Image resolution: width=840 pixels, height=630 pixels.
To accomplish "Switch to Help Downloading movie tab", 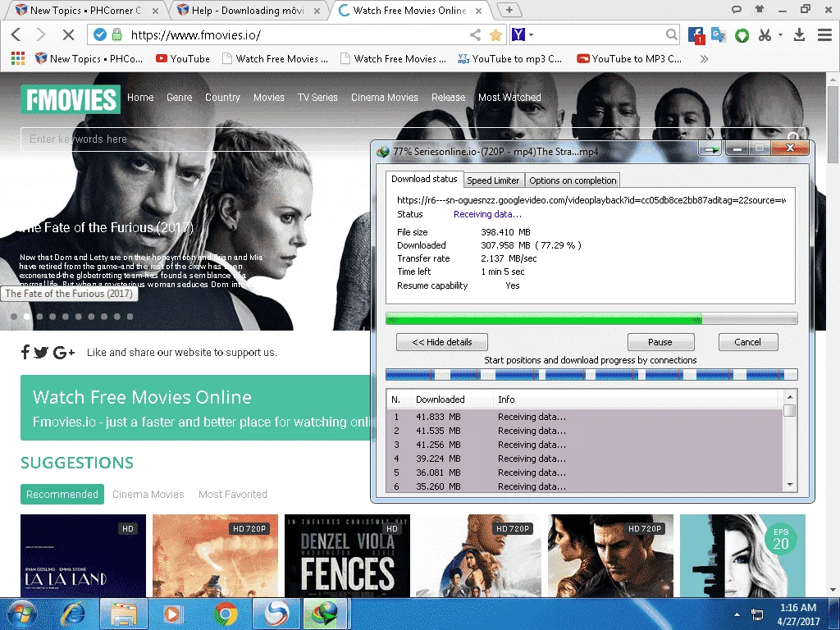I will click(248, 10).
